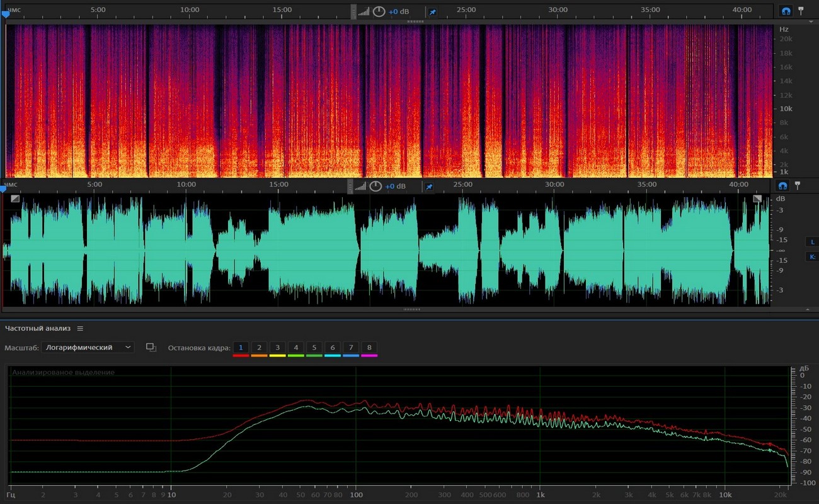Click hold frame button 3
The width and height of the screenshot is (819, 504).
(277, 348)
